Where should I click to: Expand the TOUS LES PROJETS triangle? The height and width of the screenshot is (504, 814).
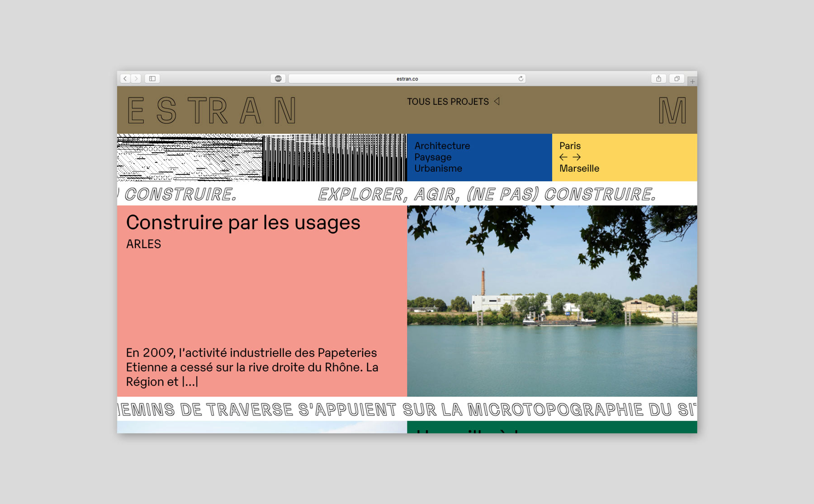click(x=497, y=101)
